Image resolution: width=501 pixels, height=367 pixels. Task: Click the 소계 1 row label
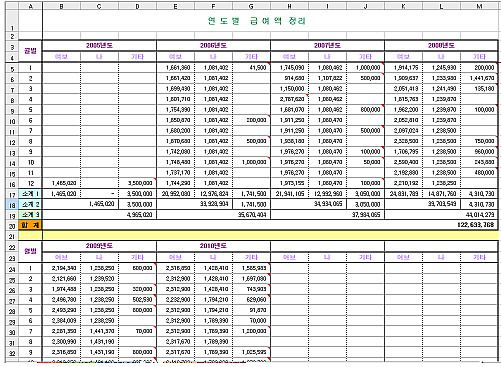[x=30, y=194]
